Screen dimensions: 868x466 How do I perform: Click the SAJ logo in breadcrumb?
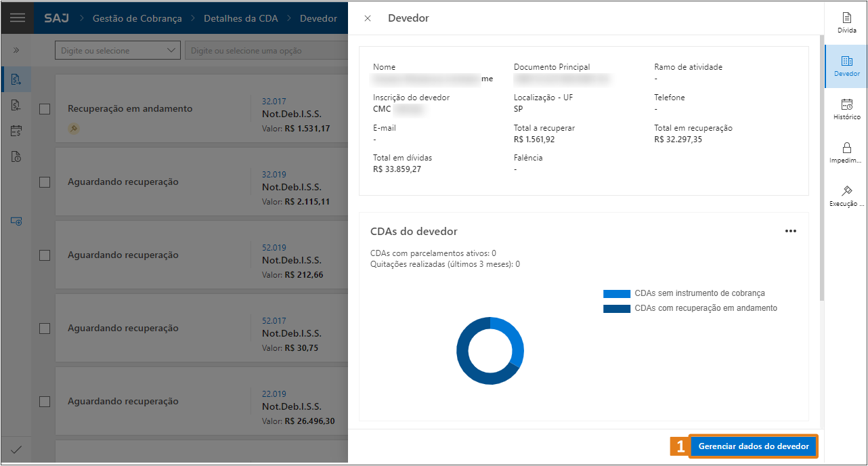pyautogui.click(x=56, y=18)
